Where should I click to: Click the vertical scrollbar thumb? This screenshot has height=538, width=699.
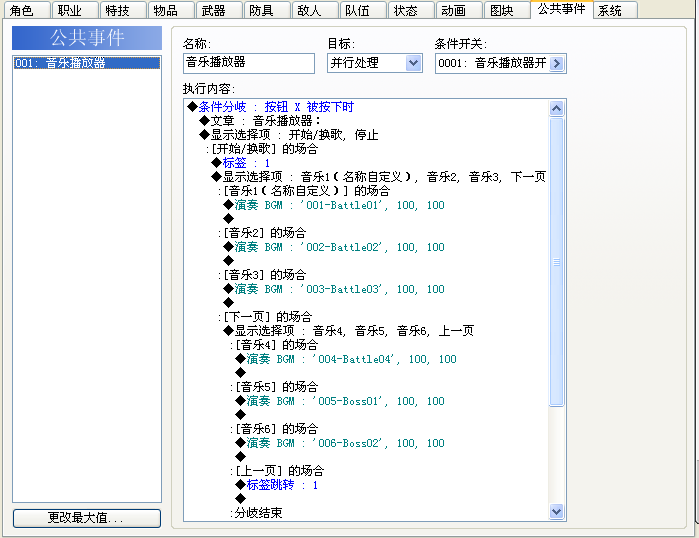[556, 262]
